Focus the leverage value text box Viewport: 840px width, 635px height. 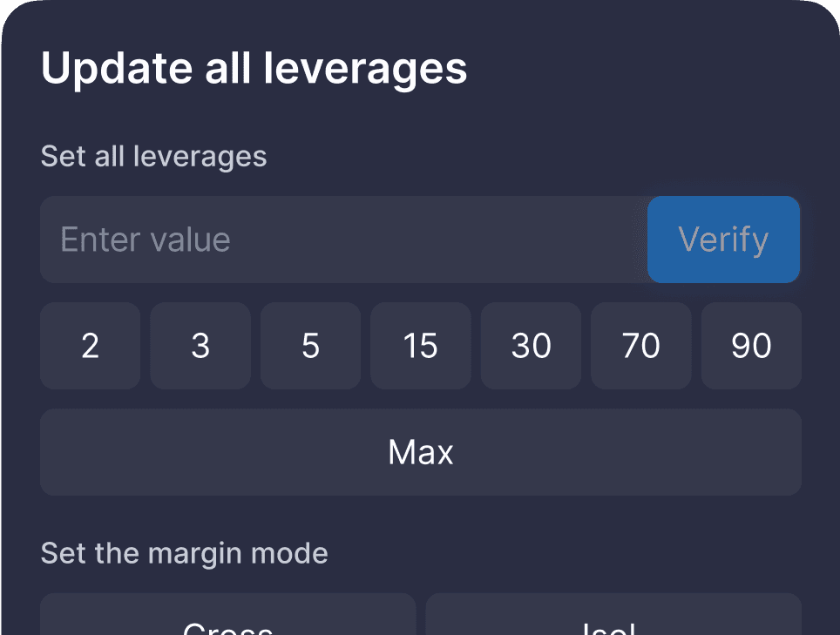[343, 240]
